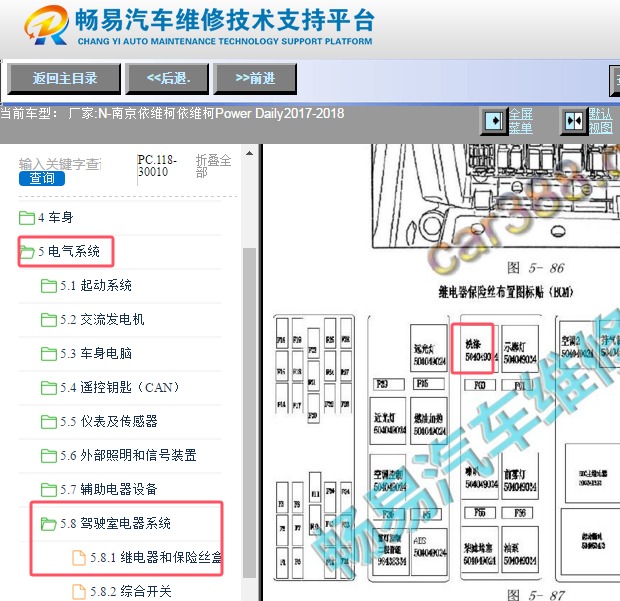Open 5.1 起动系统 section
Image resolution: width=620 pixels, height=601 pixels.
[x=96, y=285]
